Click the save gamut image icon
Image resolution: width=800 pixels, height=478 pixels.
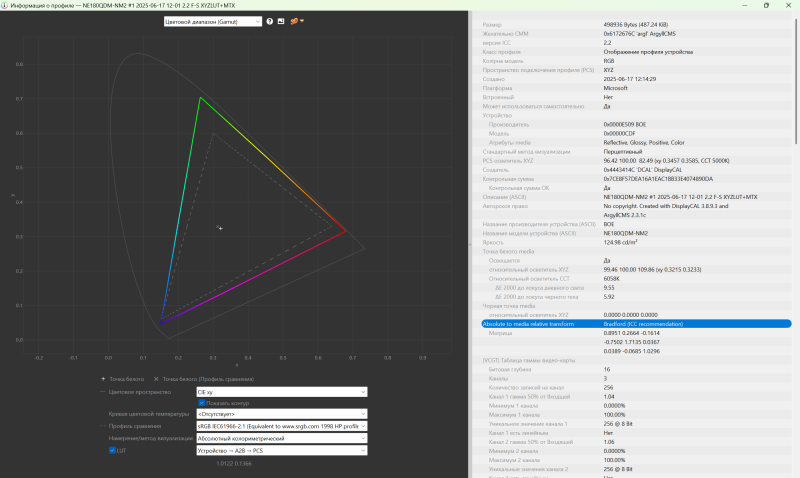[x=282, y=21]
